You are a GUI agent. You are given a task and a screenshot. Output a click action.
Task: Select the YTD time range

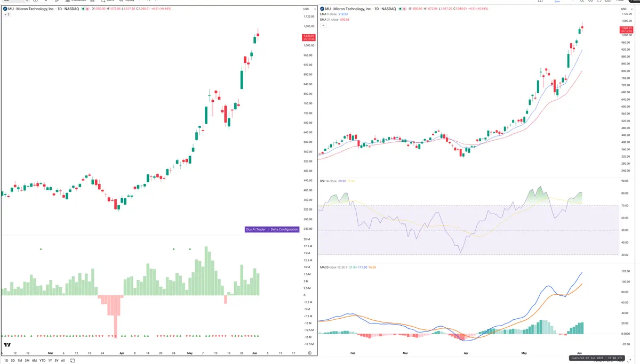pos(42,361)
